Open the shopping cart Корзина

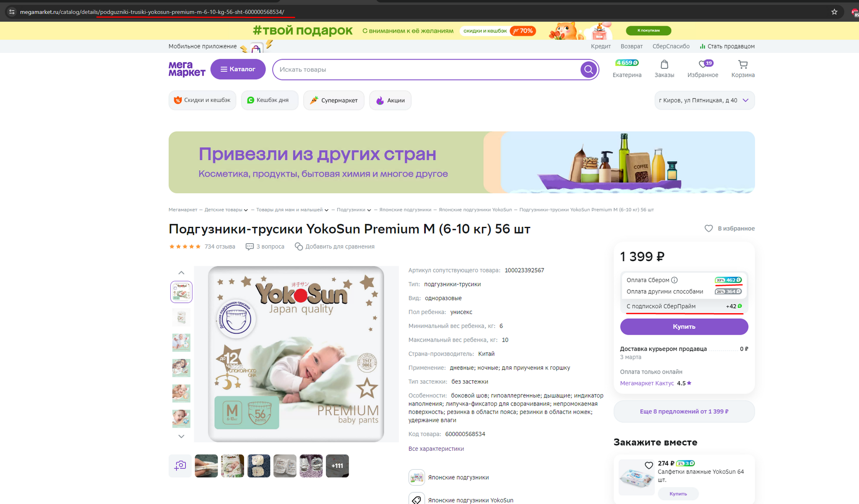coord(743,69)
